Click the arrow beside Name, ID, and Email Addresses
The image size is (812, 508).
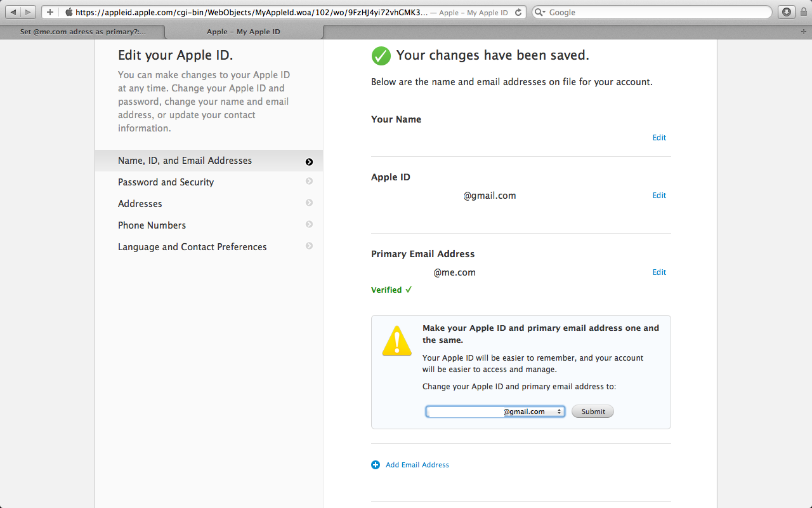click(309, 162)
